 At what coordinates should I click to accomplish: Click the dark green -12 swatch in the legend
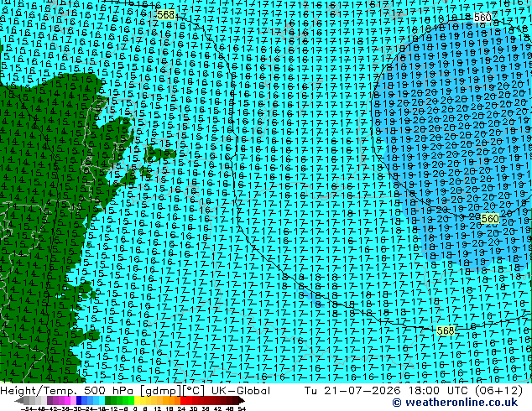coord(108,401)
